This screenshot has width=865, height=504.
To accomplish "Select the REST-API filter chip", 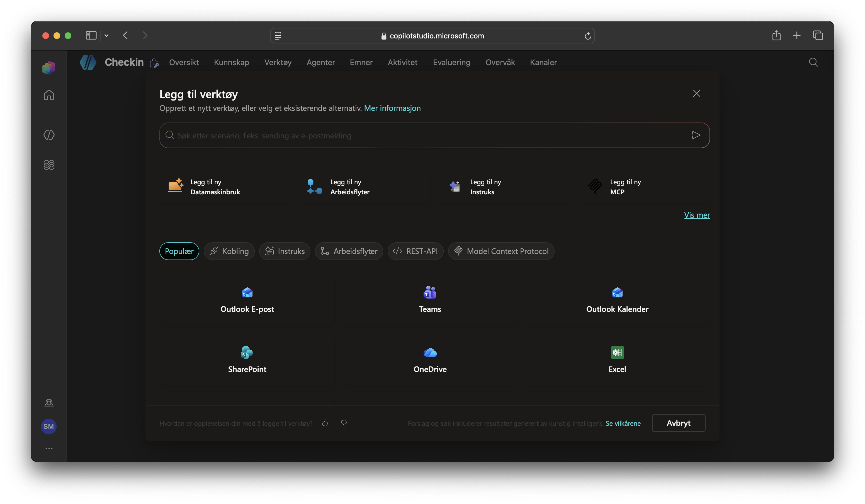I will point(415,251).
